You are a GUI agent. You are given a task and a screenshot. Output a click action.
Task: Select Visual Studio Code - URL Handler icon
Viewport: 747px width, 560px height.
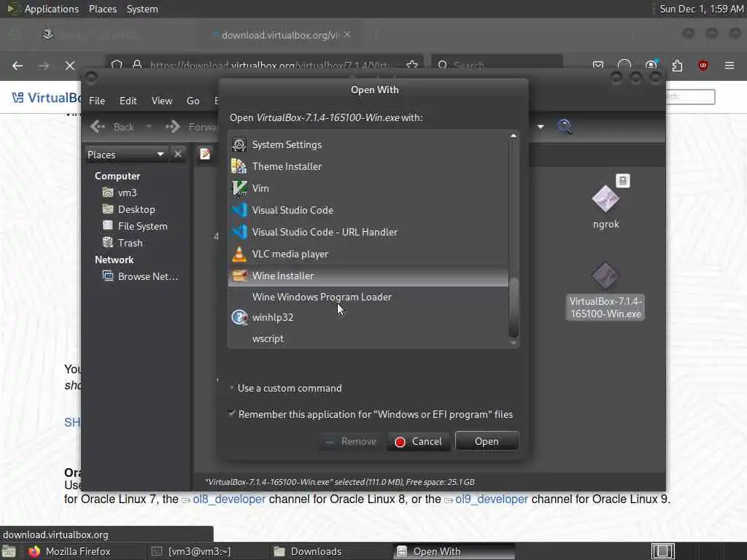[x=239, y=232]
